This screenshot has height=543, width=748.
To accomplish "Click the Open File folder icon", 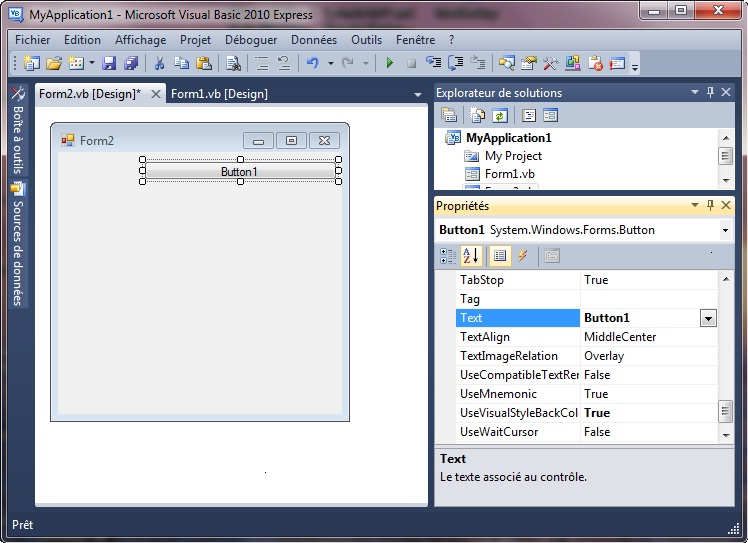I will click(54, 63).
